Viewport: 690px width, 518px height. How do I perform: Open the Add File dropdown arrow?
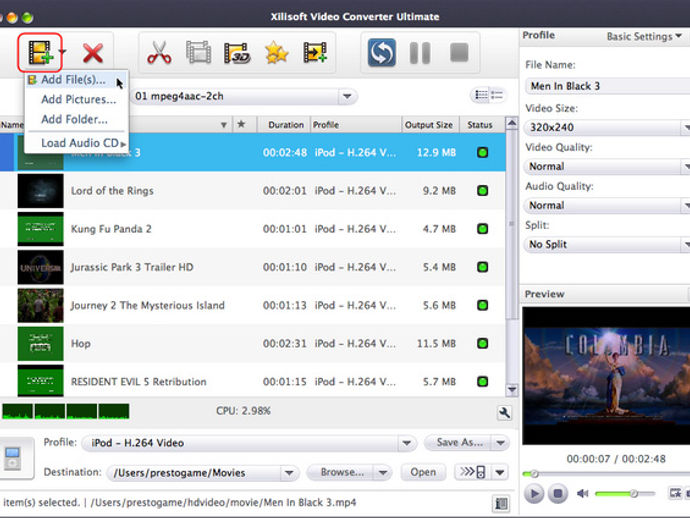(63, 51)
